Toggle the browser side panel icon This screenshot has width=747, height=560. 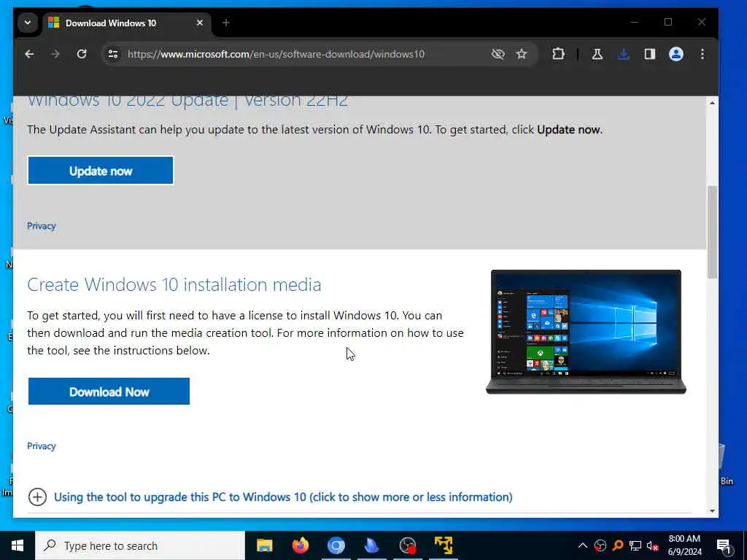[x=650, y=54]
